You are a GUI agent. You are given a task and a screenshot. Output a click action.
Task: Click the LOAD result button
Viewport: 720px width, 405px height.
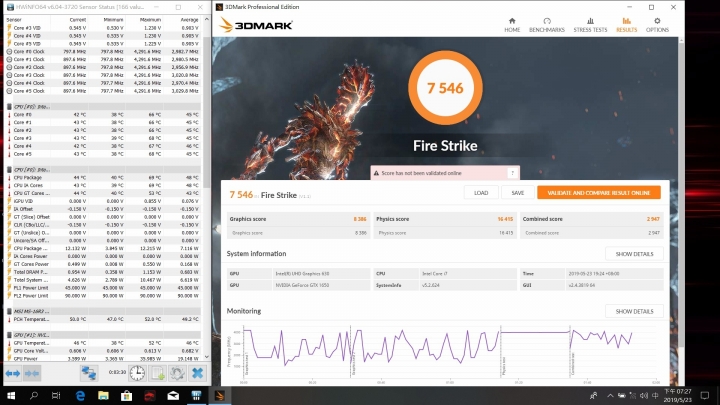coord(481,193)
